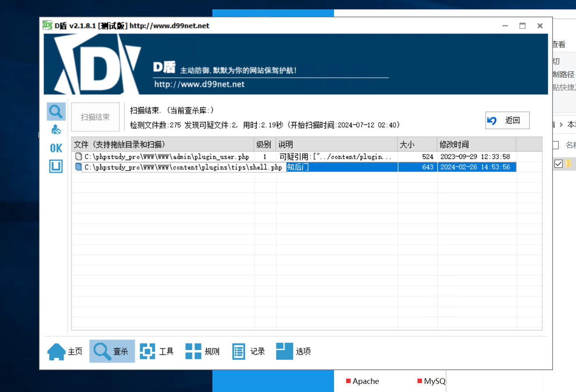Sort by the 大小 column header
Viewport: 576px width, 392px height.
418,144
